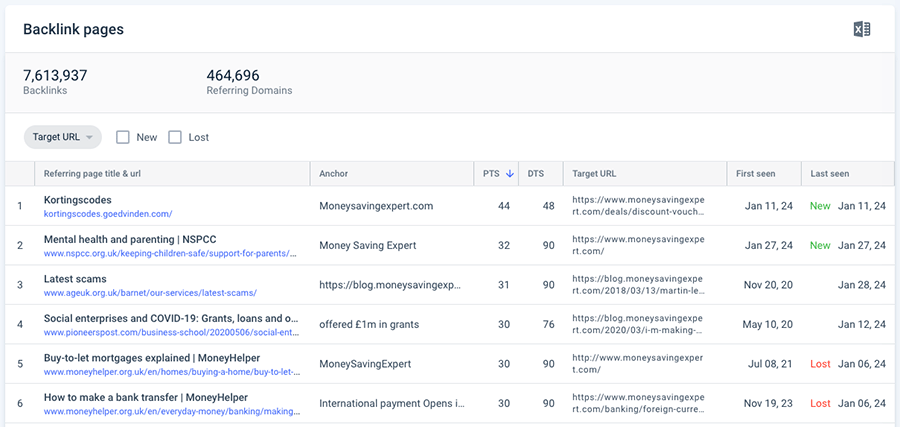Click How to make a bank transfer title
Screen dimensions: 900x427
(x=146, y=397)
